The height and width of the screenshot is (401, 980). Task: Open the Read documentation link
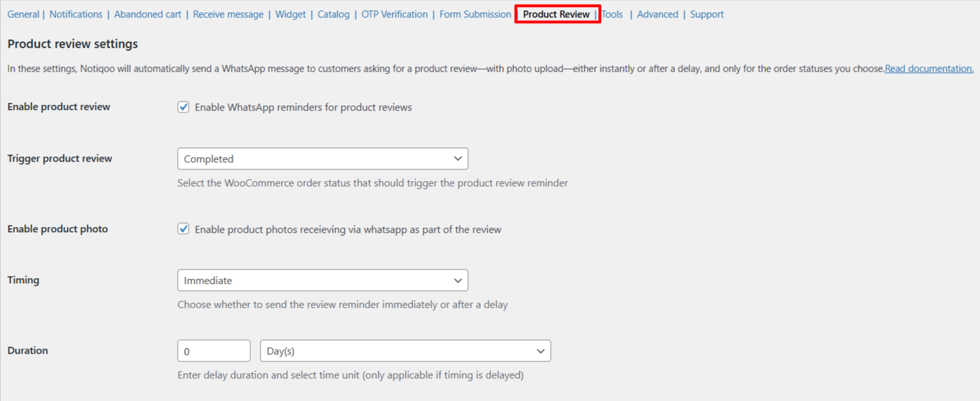point(929,69)
